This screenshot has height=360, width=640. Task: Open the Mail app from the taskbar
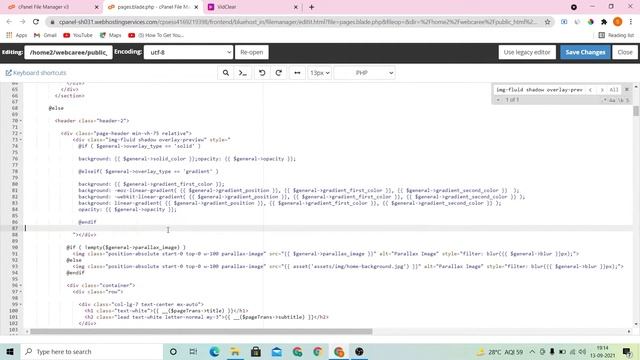point(277,351)
